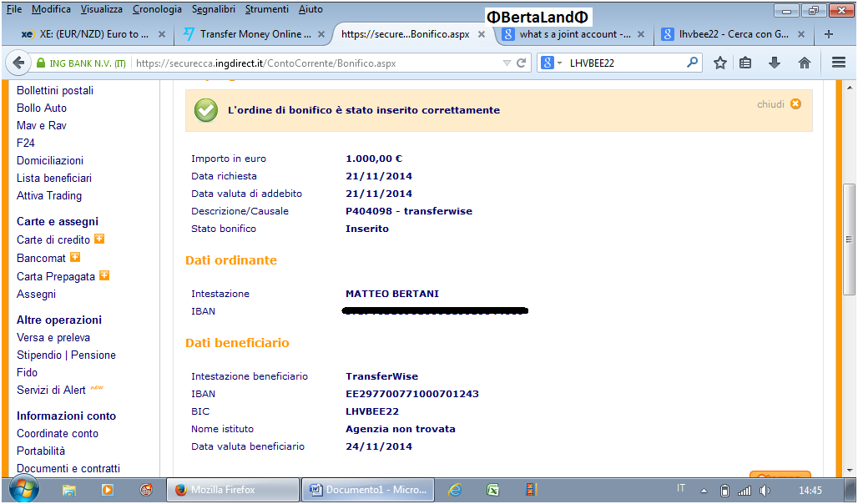858x504 pixels.
Task: Expand the Bancomat plus icon
Action: pyautogui.click(x=75, y=257)
